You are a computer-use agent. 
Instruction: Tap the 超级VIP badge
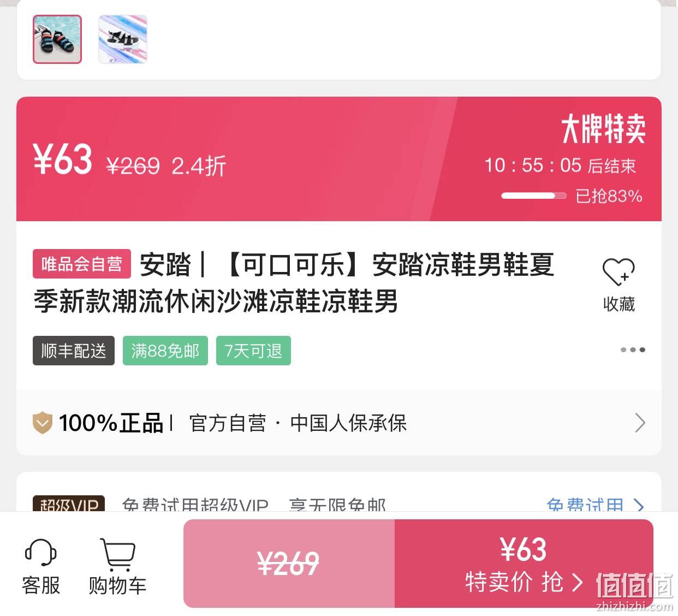click(69, 505)
